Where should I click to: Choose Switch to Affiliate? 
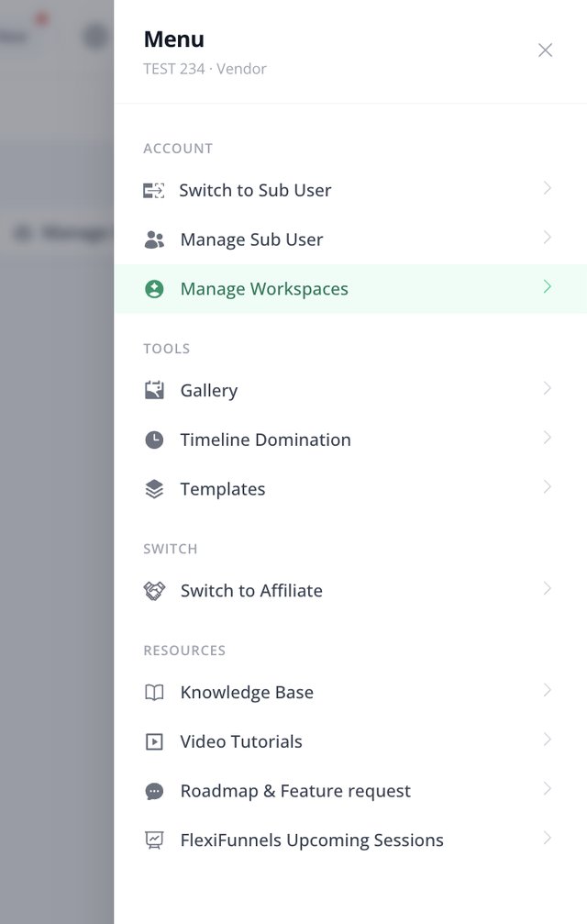coord(350,591)
